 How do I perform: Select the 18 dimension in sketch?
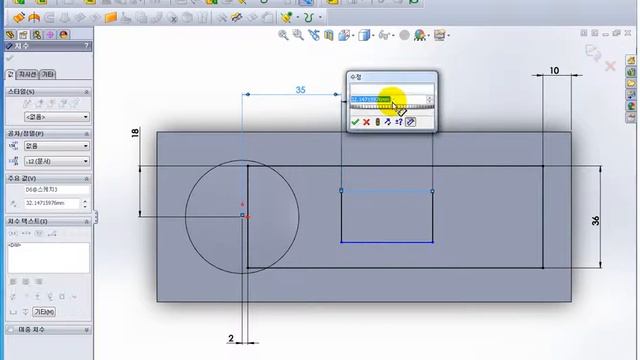135,133
